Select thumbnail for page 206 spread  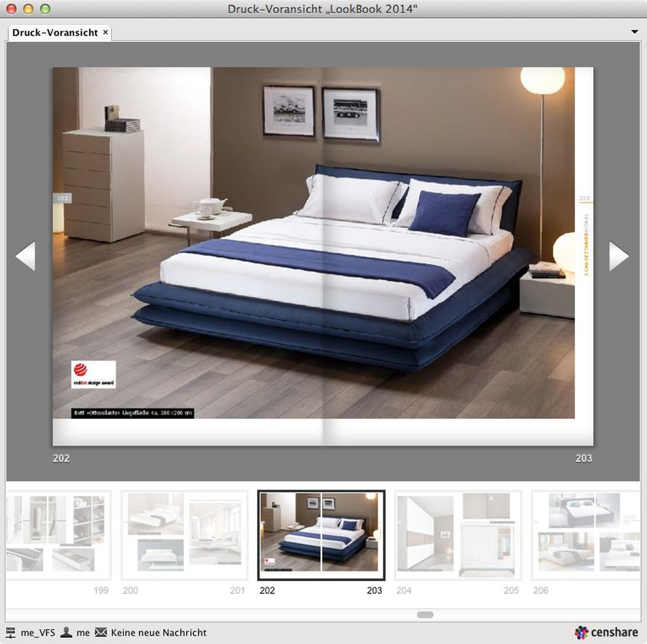tap(586, 535)
